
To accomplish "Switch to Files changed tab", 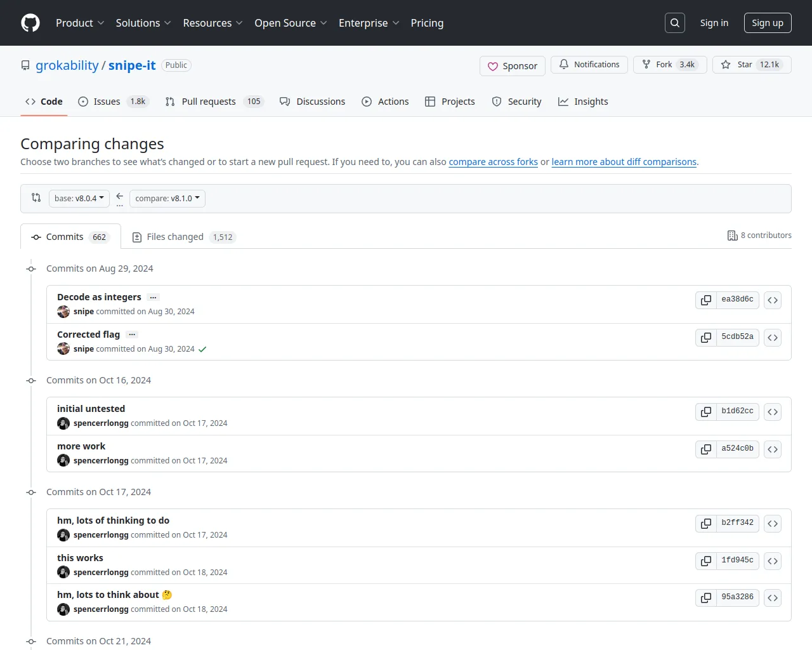I will [183, 237].
